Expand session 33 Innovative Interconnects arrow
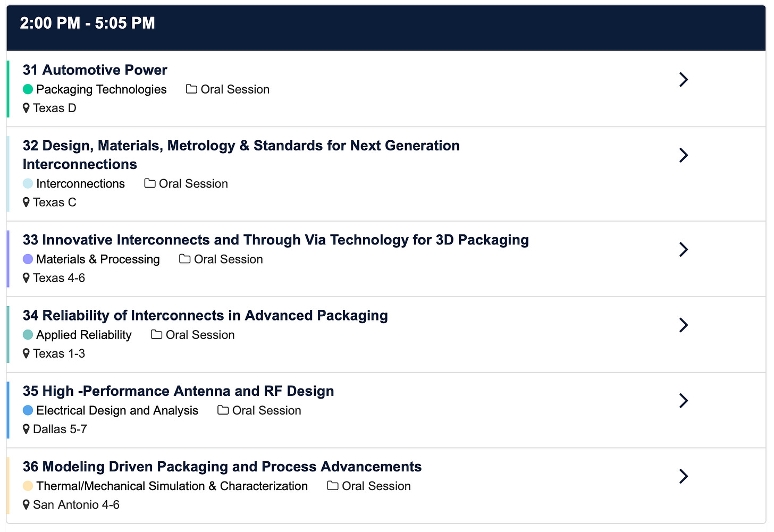Screen dimensions: 774x532 point(684,249)
